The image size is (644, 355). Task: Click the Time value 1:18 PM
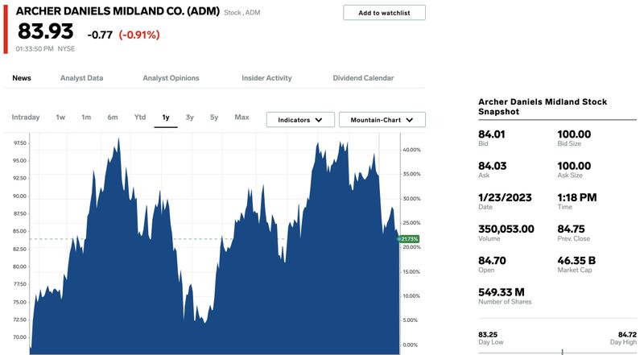tap(576, 198)
